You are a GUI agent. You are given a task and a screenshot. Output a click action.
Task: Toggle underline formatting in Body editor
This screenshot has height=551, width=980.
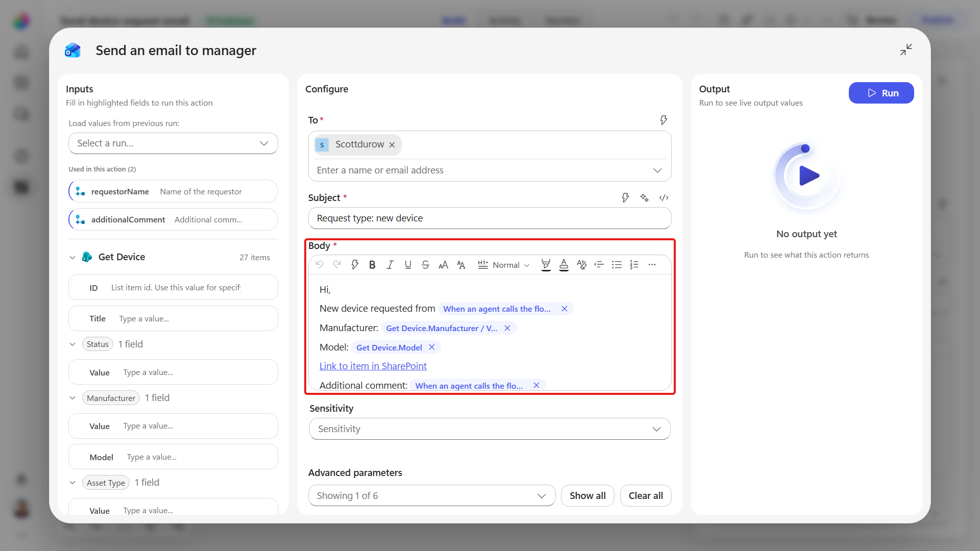408,264
